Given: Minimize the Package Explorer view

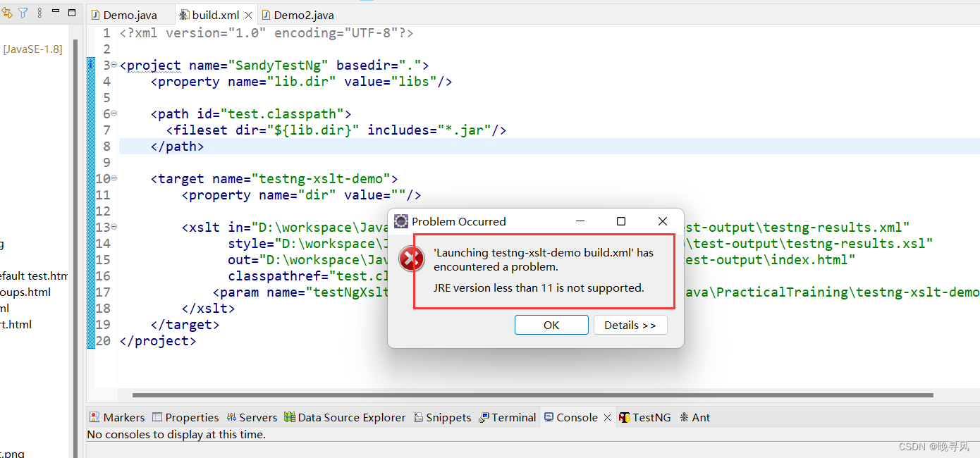Looking at the screenshot, I should [x=55, y=12].
